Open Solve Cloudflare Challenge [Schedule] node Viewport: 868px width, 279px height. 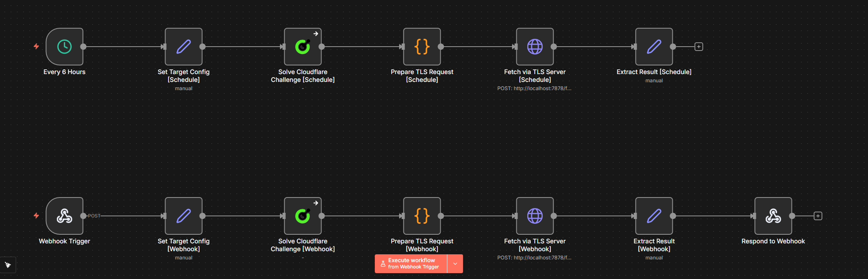tap(303, 47)
